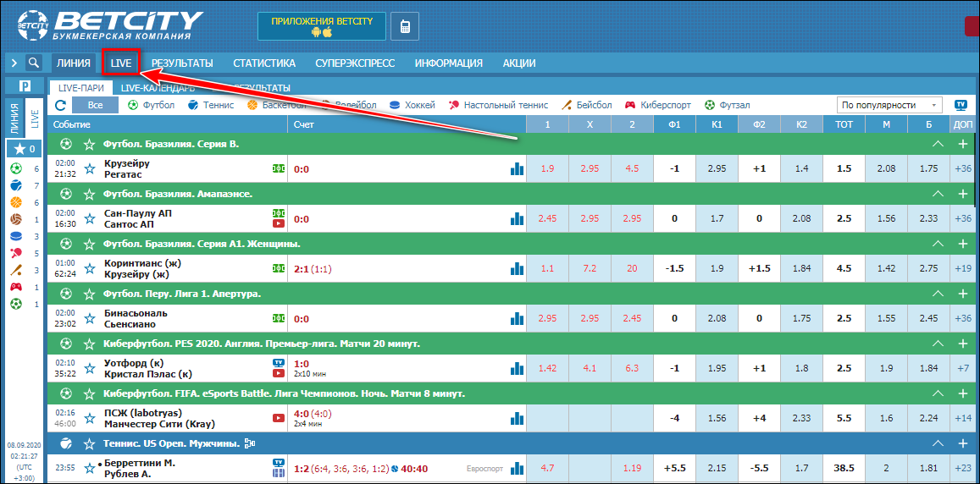The width and height of the screenshot is (980, 484).
Task: Show +36 extra markets for Крузейру
Action: tap(963, 168)
